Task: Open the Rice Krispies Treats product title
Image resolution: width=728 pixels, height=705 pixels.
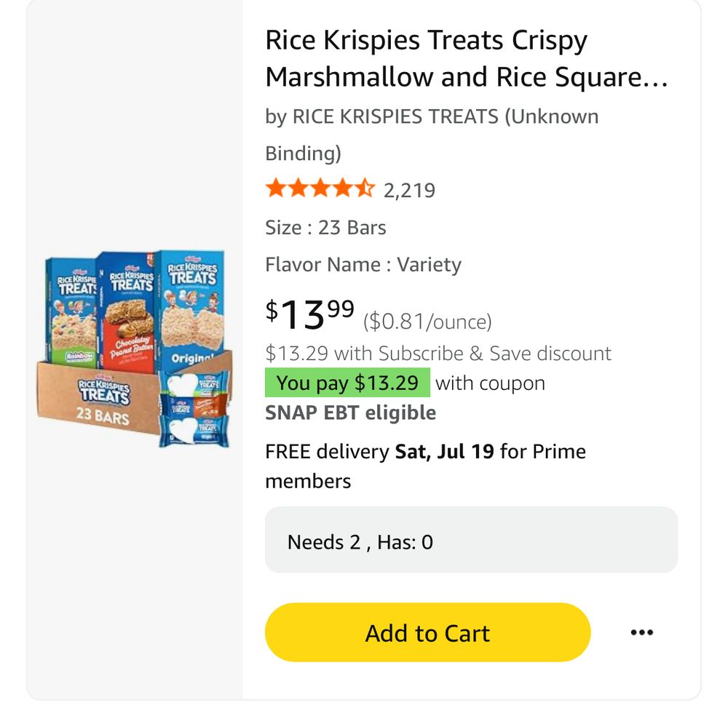Action: coord(466,58)
